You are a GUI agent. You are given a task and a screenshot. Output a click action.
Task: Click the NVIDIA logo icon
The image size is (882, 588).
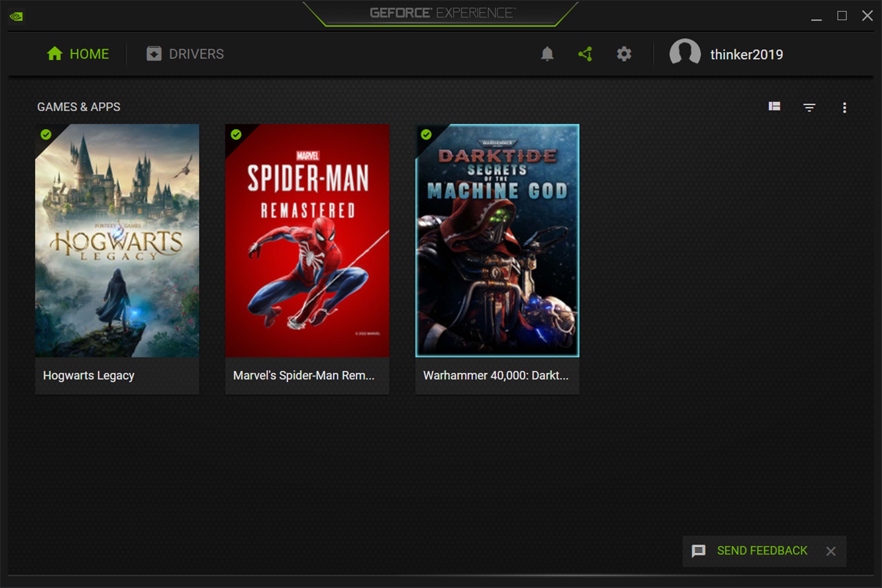[x=16, y=16]
